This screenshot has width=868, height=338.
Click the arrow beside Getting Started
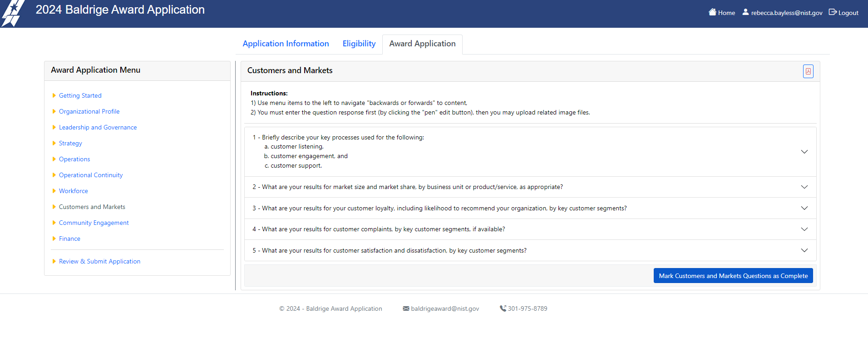[54, 95]
